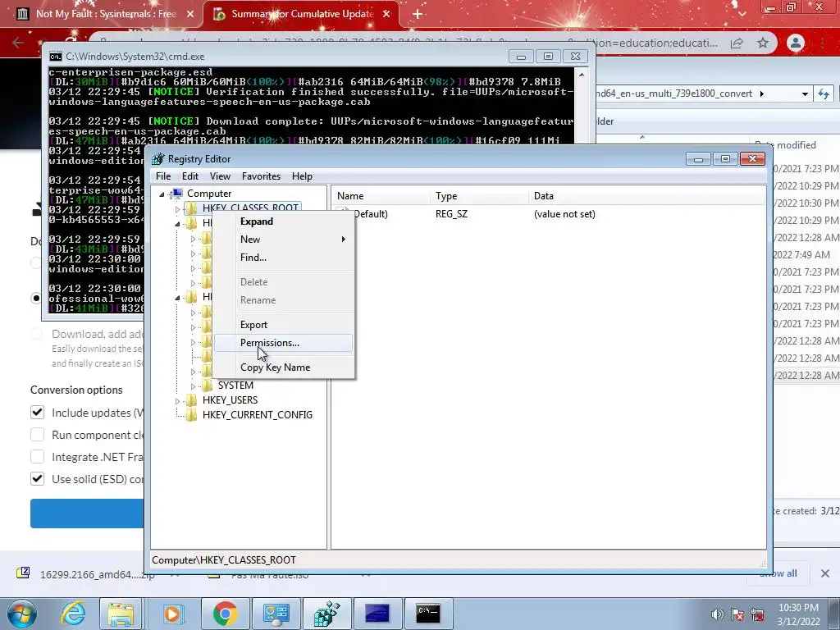Viewport: 840px width, 630px height.
Task: Click the HKEY_USERS folder icon
Action: pyautogui.click(x=191, y=400)
